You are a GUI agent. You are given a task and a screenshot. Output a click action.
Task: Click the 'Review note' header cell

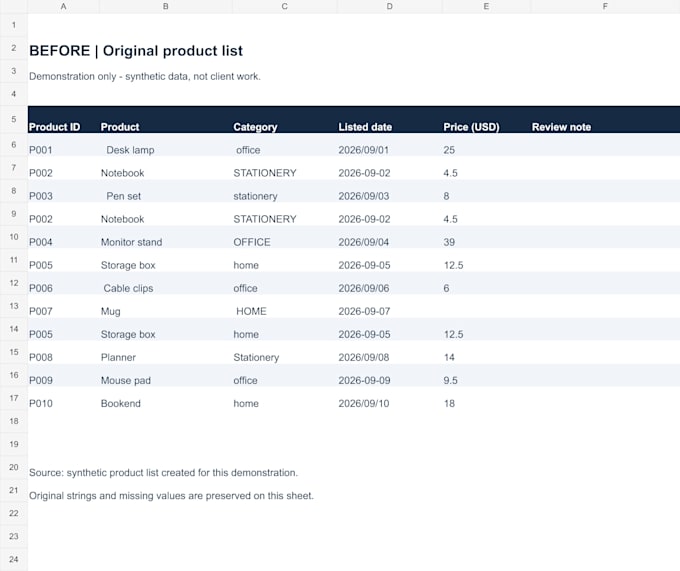pyautogui.click(x=605, y=120)
